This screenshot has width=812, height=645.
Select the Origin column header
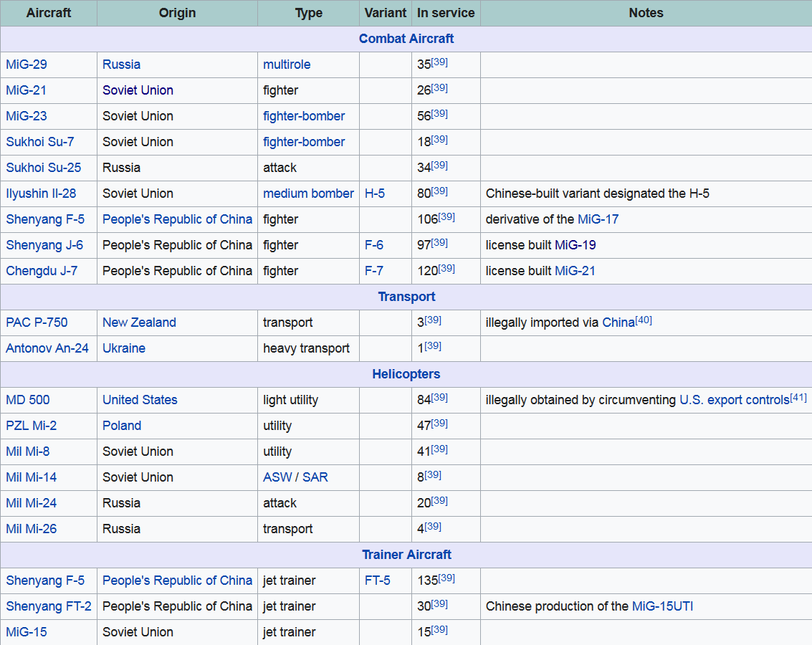177,13
